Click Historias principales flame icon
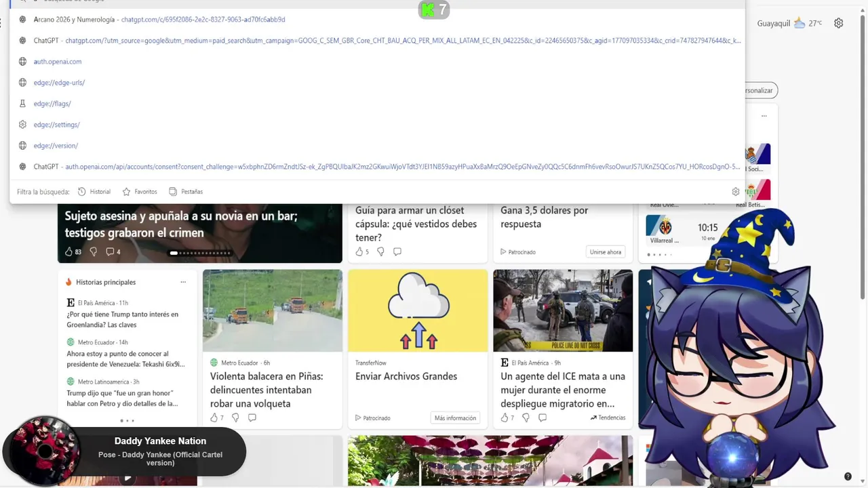Image resolution: width=868 pixels, height=488 pixels. pos(68,282)
